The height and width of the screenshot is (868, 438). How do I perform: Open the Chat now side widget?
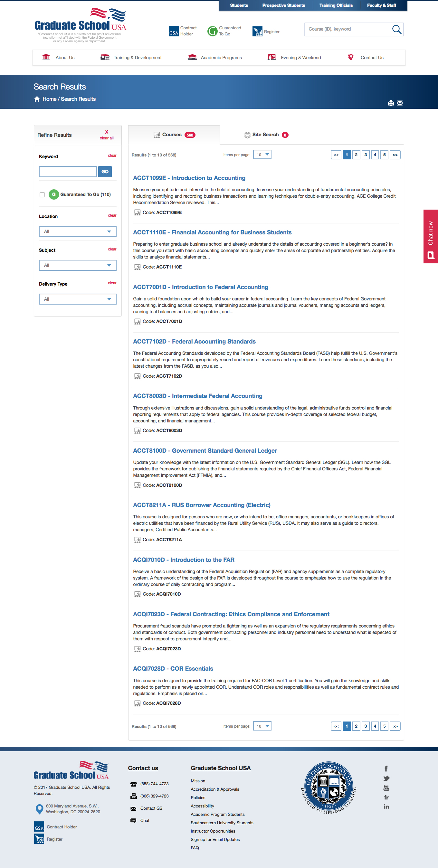[431, 236]
